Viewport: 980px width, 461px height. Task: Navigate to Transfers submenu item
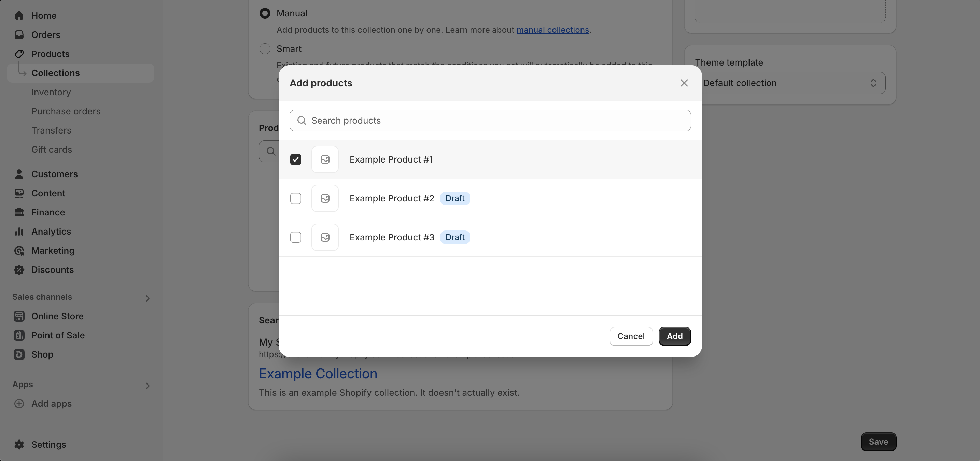point(51,130)
